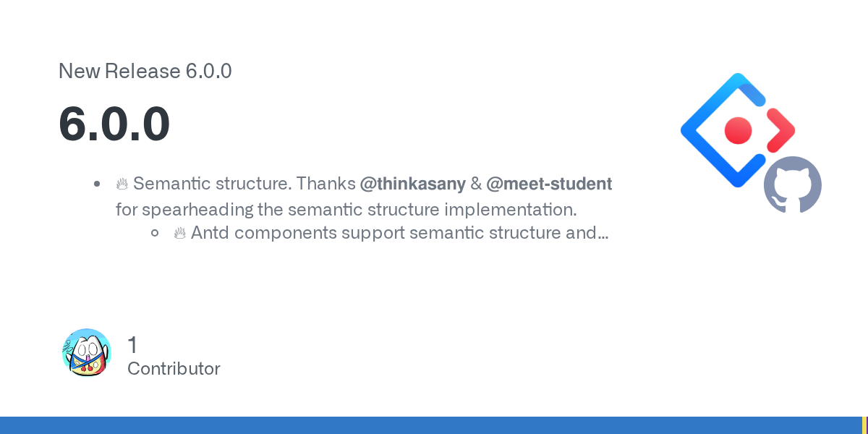Click the large 6.0.0 release title

point(114,124)
